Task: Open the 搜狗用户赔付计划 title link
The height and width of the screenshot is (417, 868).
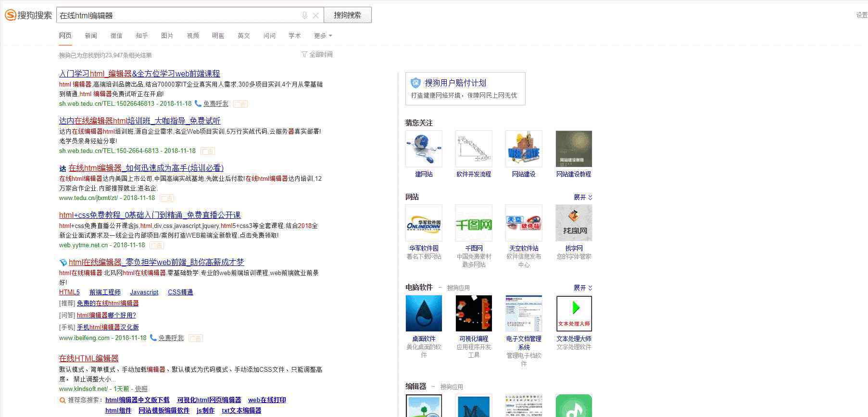Action: 455,83
